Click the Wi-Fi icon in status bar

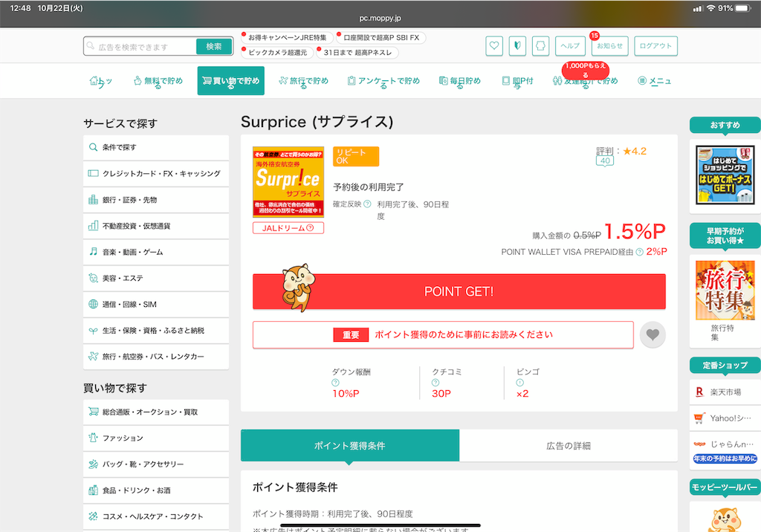[x=710, y=8]
